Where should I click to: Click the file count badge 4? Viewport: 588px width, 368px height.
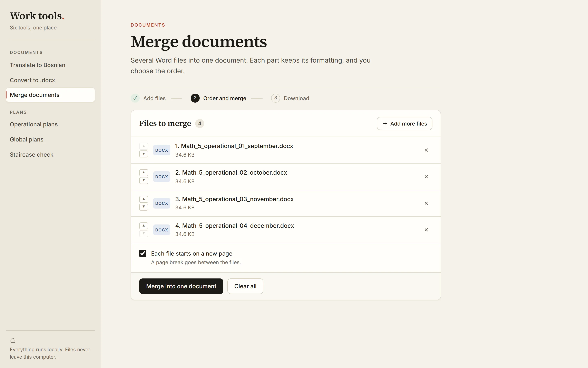click(x=199, y=123)
